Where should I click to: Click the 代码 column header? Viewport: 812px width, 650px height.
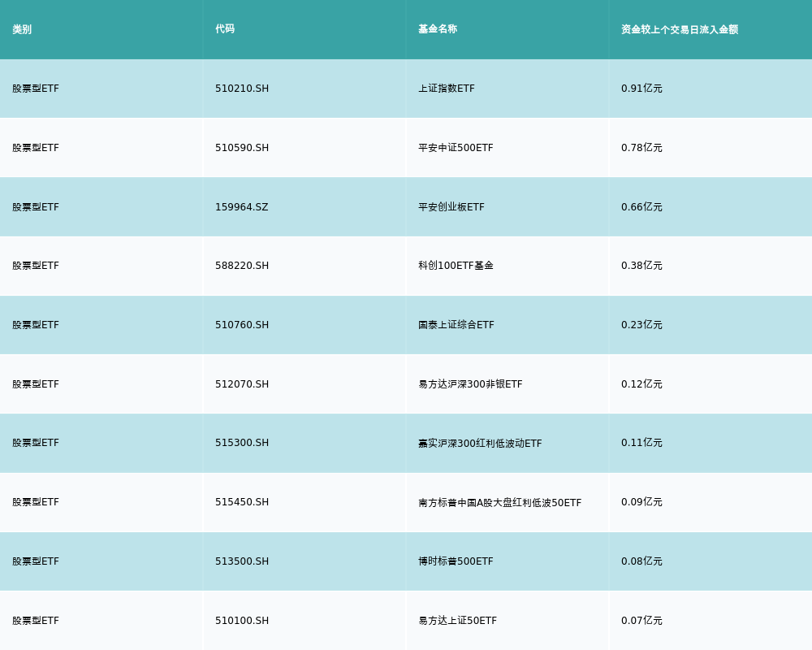coord(225,29)
